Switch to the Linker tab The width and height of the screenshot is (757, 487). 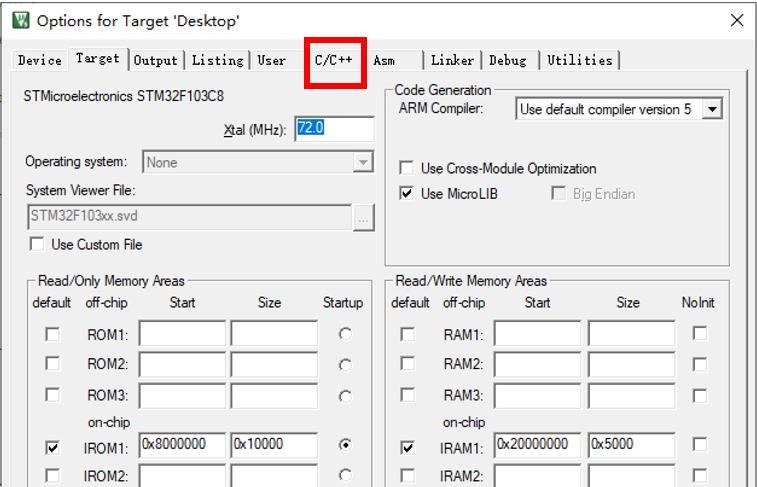click(452, 60)
